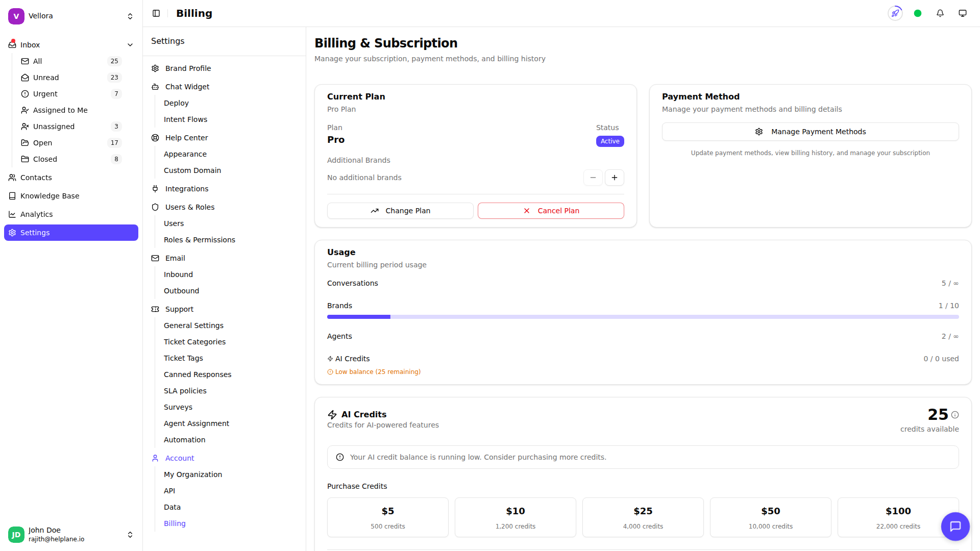This screenshot has width=980, height=551.
Task: Click the Active status badge
Action: click(x=610, y=141)
